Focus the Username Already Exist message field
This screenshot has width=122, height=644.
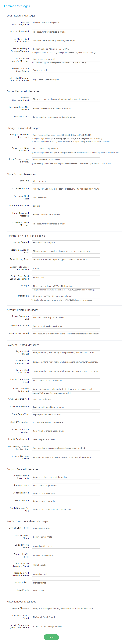[66, 251]
